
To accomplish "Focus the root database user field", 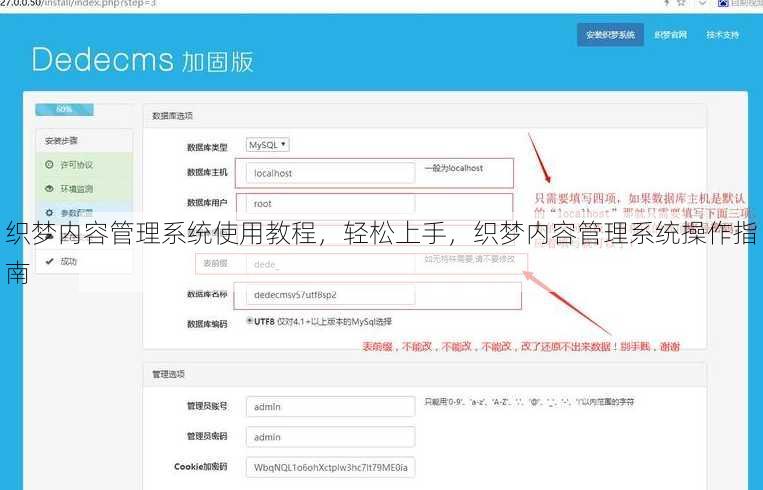I will pos(330,203).
